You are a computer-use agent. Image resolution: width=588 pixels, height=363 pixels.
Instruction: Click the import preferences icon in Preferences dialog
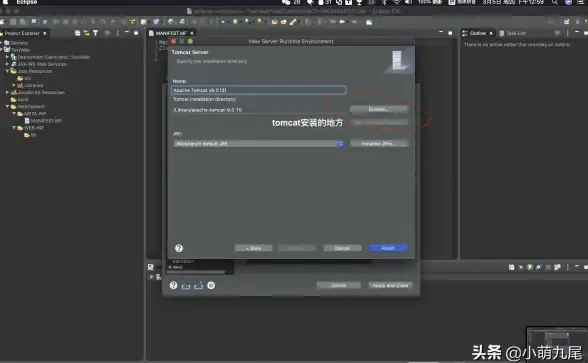tap(186, 286)
